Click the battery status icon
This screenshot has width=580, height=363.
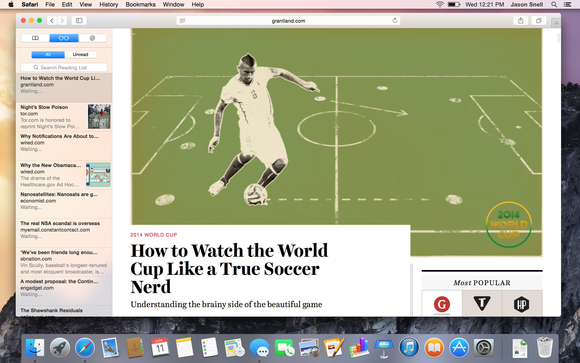coord(454,4)
